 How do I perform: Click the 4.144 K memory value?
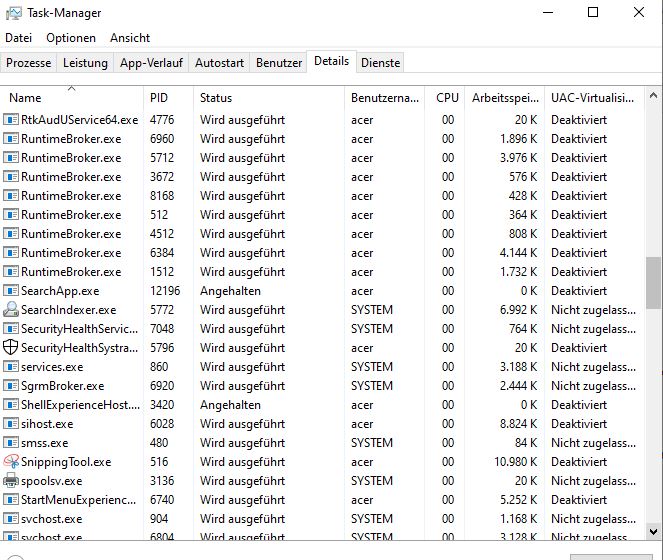pos(518,253)
